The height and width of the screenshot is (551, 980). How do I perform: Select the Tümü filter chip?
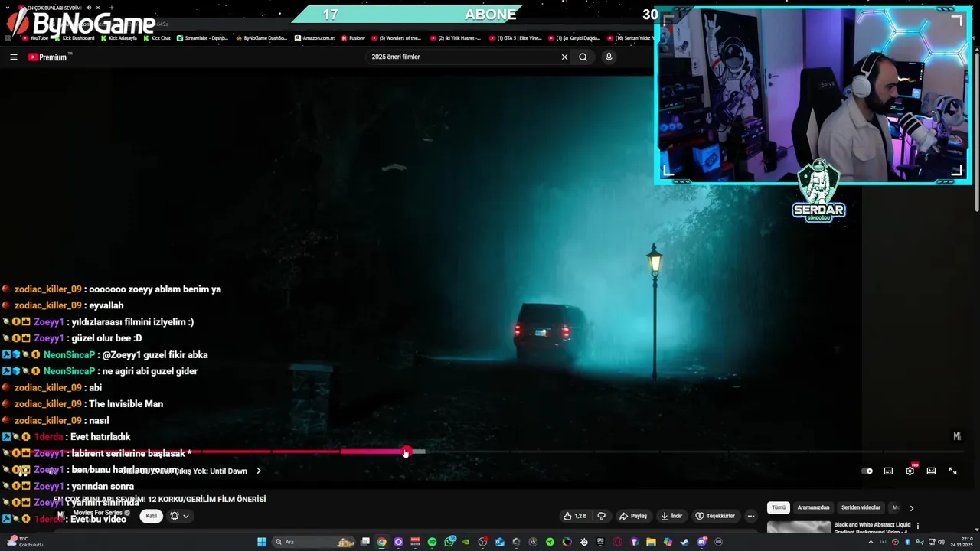[779, 507]
